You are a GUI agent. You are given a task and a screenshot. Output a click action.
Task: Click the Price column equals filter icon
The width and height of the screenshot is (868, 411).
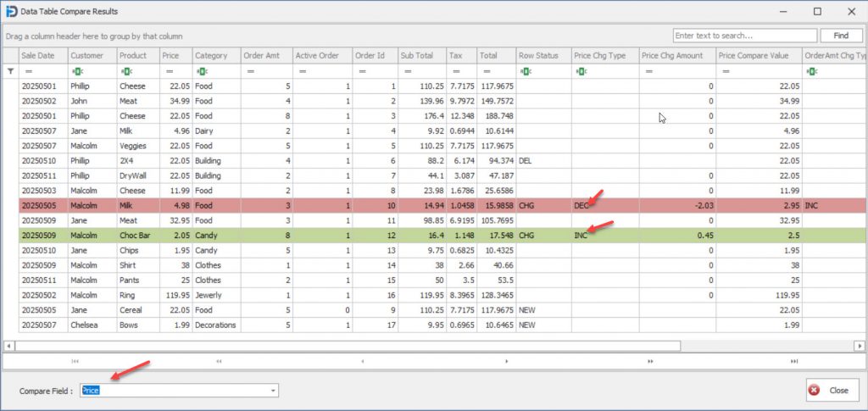(168, 72)
